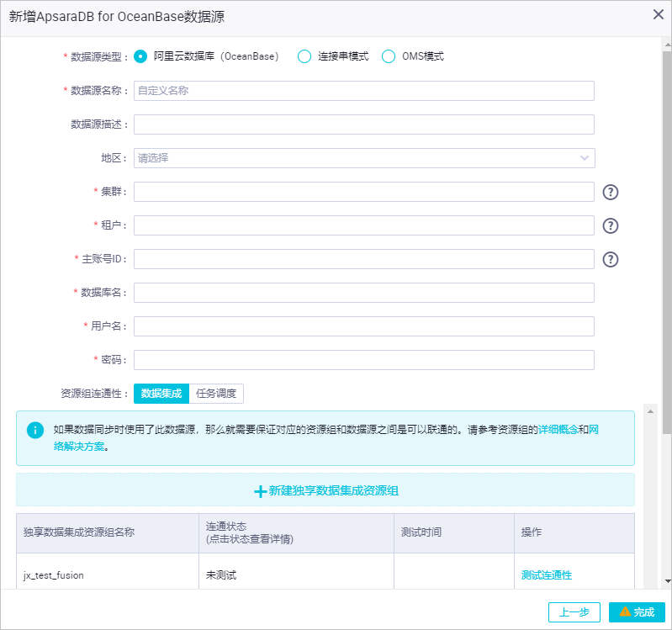Focus the 密码 input field
This screenshot has height=630, width=672.
(x=364, y=360)
